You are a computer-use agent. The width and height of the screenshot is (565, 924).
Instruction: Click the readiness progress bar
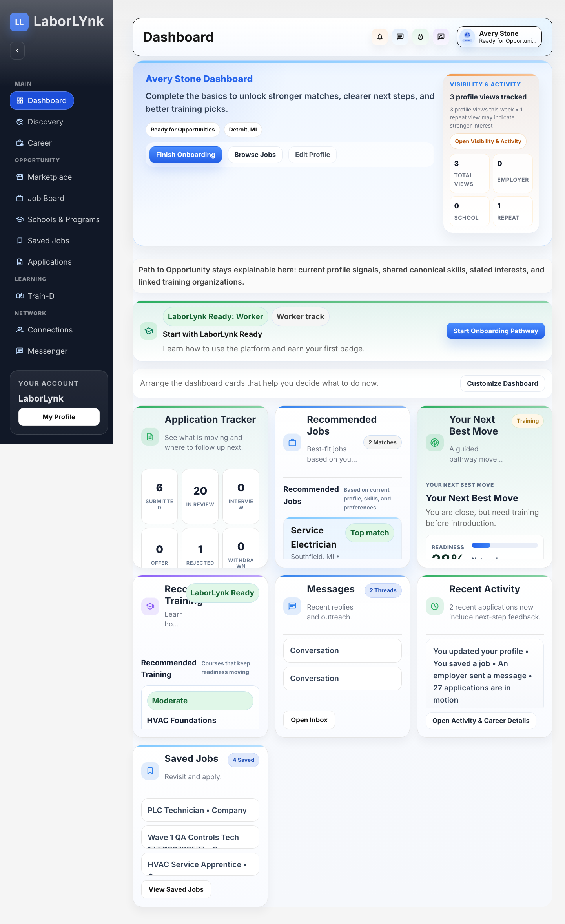coord(505,545)
